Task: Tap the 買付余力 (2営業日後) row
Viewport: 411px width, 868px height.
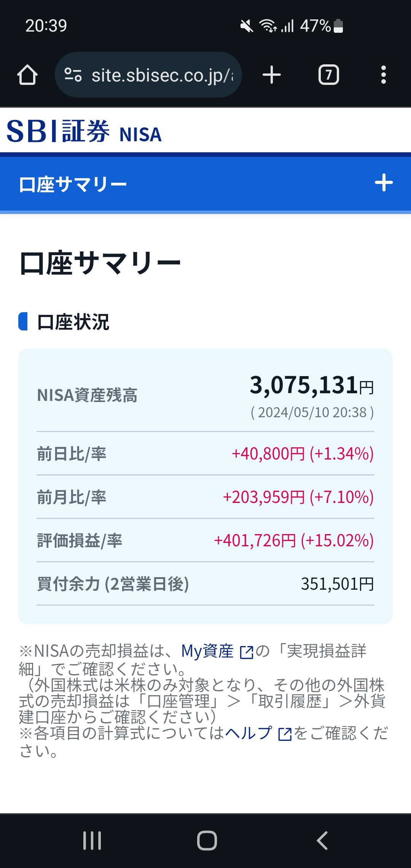Action: click(x=205, y=584)
